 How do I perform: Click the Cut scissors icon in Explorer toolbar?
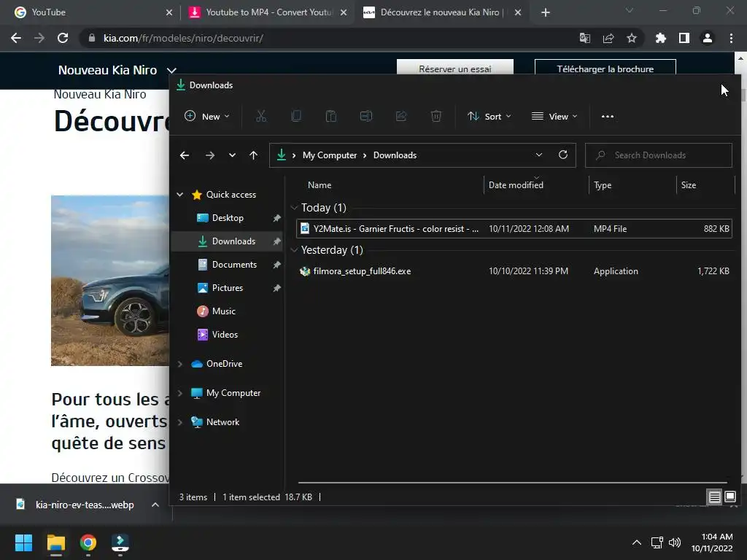261,116
